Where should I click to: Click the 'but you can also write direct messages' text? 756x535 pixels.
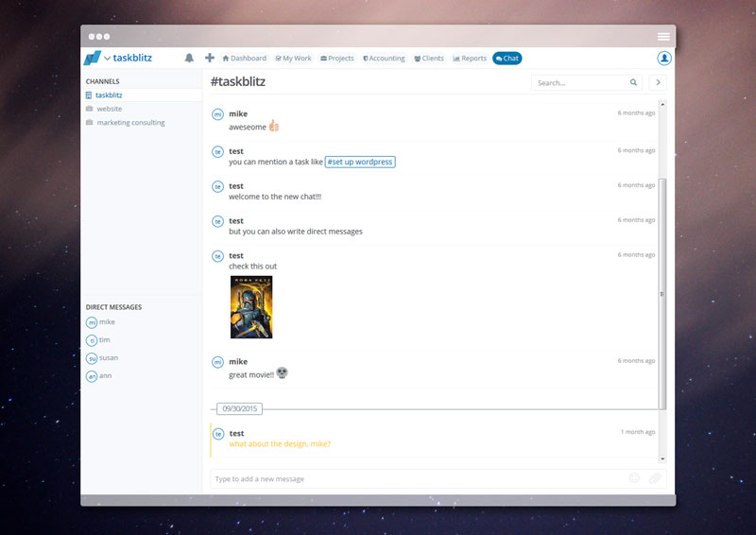296,232
